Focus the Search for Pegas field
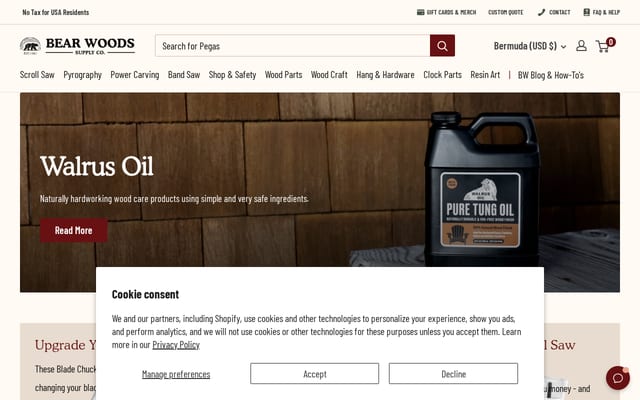 [x=292, y=46]
